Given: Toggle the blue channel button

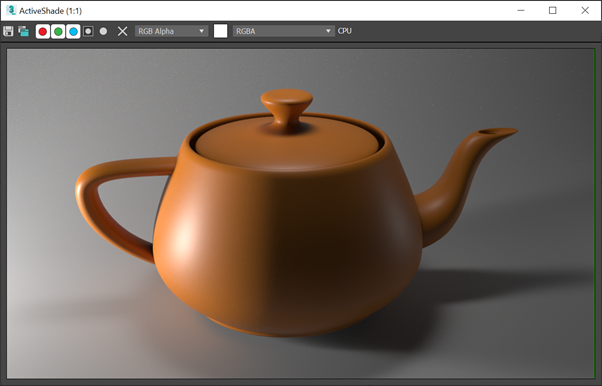Looking at the screenshot, I should 73,31.
